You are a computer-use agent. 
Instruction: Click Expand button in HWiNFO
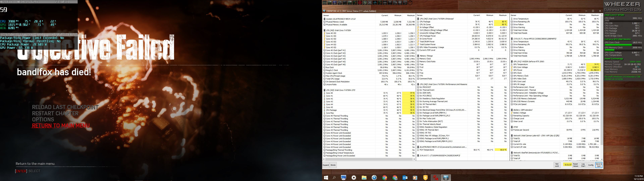click(326, 165)
